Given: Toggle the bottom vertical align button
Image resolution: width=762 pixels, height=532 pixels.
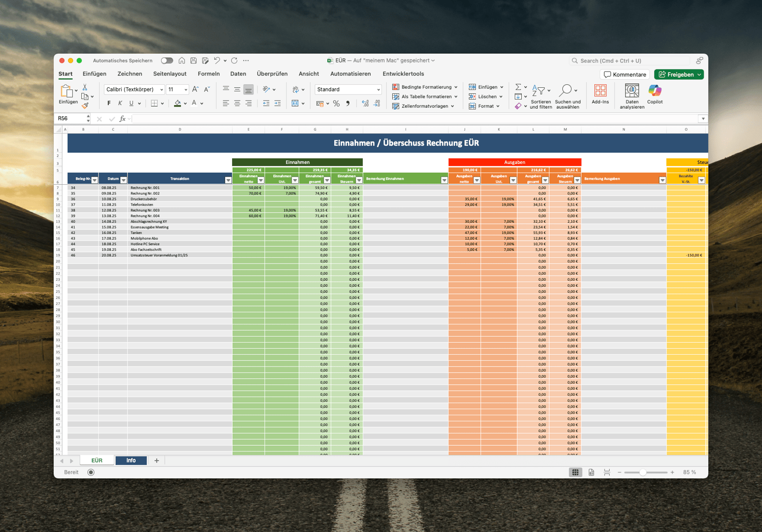Looking at the screenshot, I should (248, 89).
